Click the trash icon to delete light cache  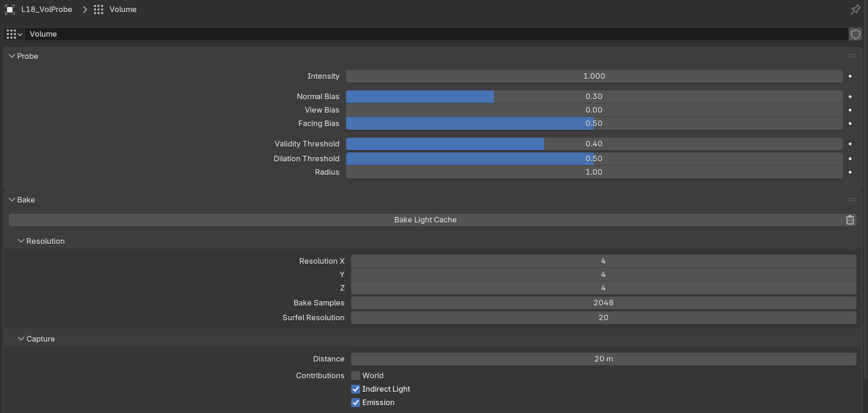click(x=850, y=220)
